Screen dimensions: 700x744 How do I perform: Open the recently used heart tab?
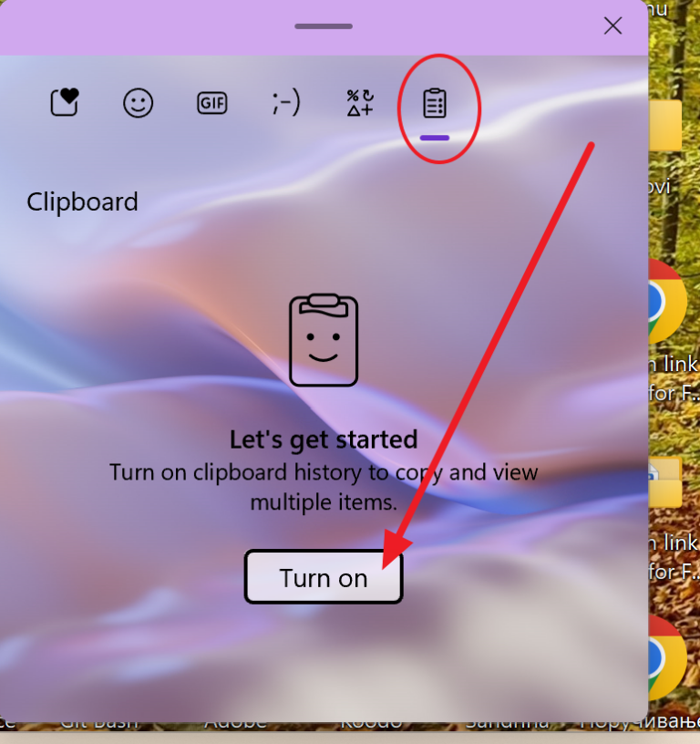pyautogui.click(x=65, y=102)
